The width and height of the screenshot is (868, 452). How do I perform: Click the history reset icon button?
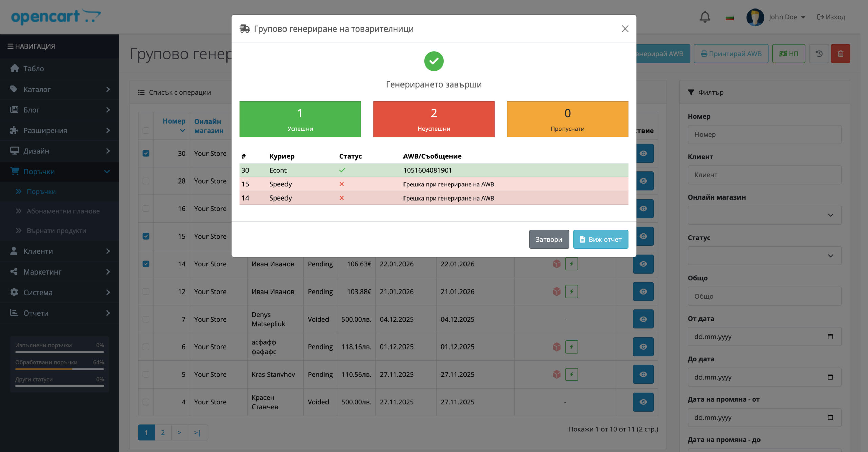click(x=819, y=54)
